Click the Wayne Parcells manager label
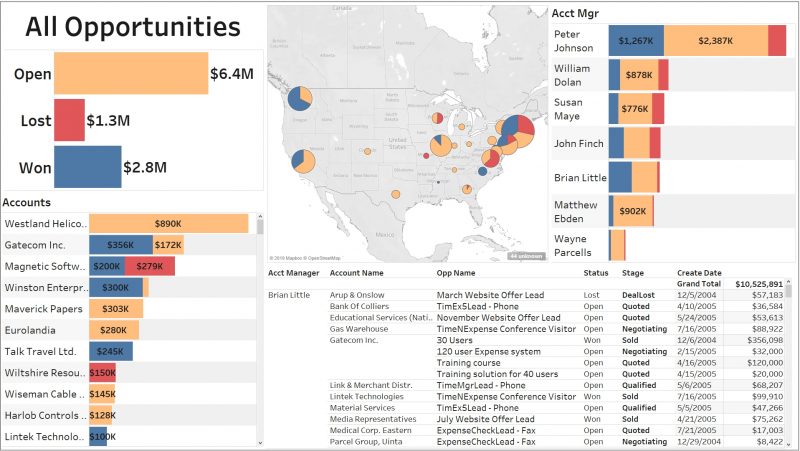The width and height of the screenshot is (800, 451). tap(572, 245)
